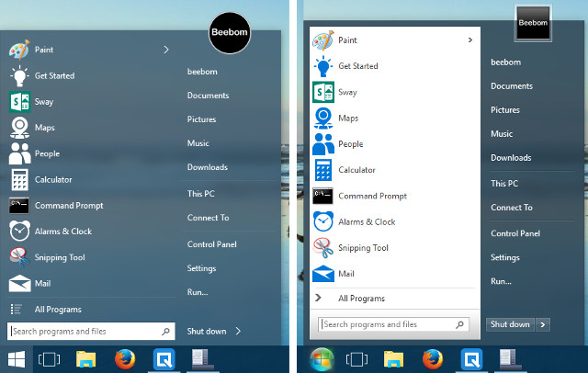The height and width of the screenshot is (373, 588).
Task: Open Paint icon in left start menu
Action: 19,50
